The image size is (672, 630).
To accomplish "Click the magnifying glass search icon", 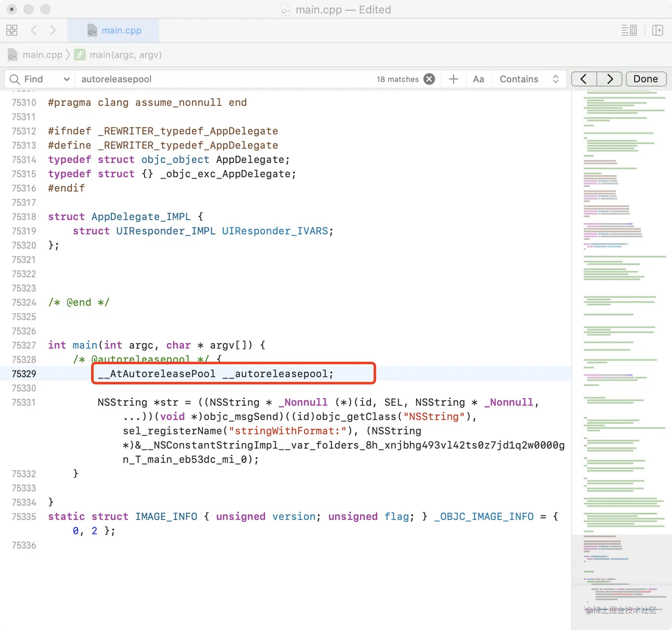I will point(15,79).
